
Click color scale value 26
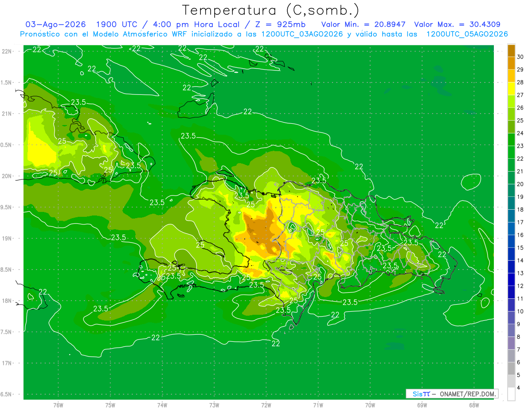click(x=520, y=108)
